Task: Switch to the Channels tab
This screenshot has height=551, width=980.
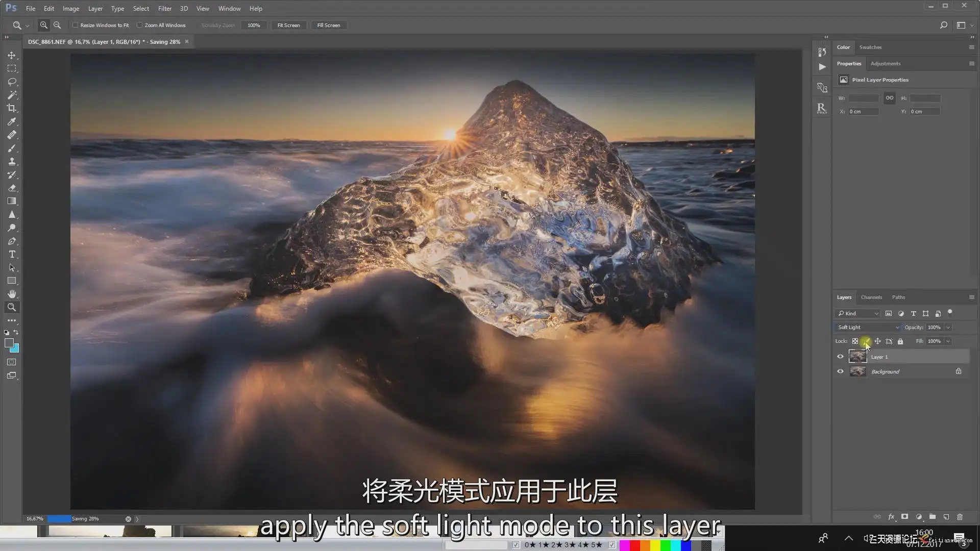Action: click(x=871, y=297)
